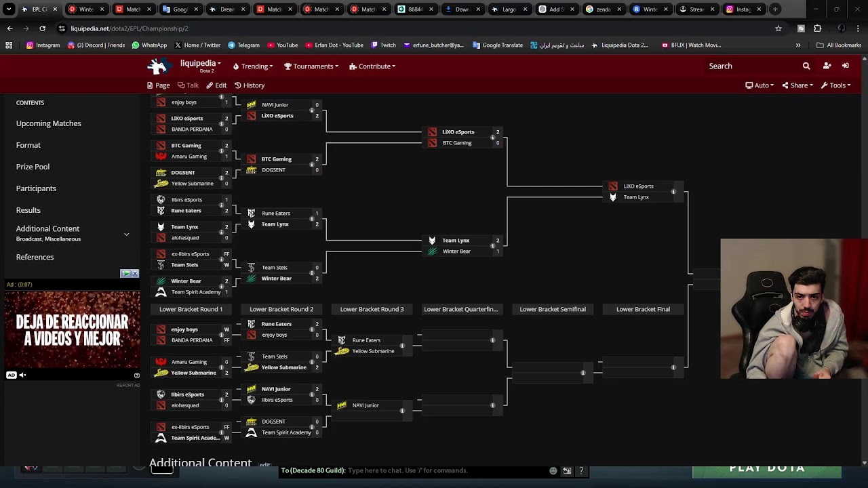868x488 pixels.
Task: Open info for LiXO eSports vs Team Lynx match
Action: point(673,192)
